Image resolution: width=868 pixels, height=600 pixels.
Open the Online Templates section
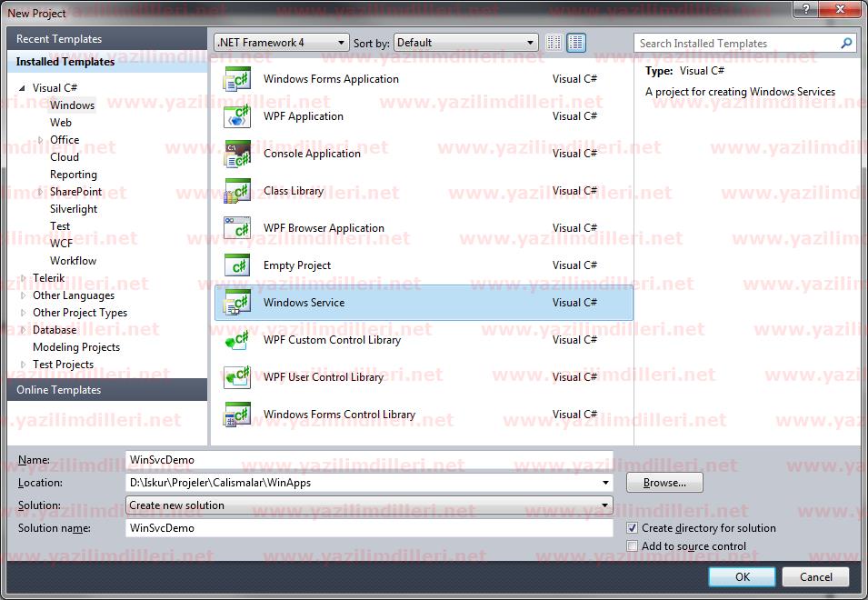[x=107, y=390]
